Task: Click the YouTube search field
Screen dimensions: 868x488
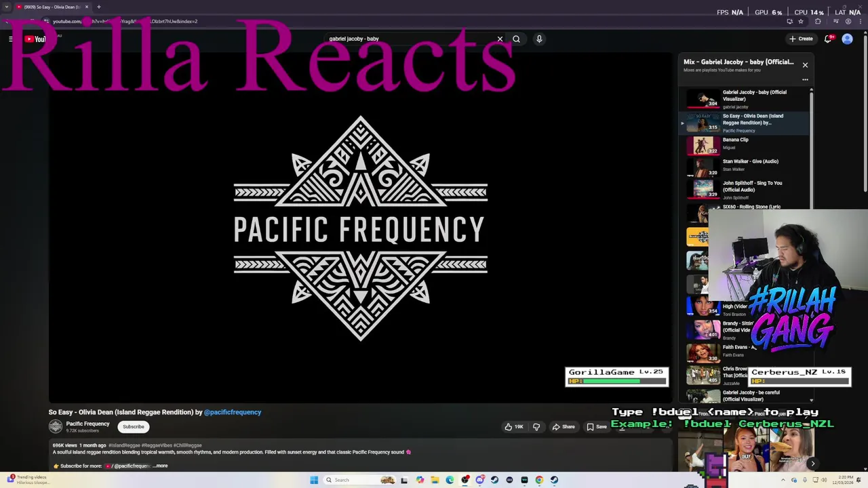Action: click(x=410, y=39)
